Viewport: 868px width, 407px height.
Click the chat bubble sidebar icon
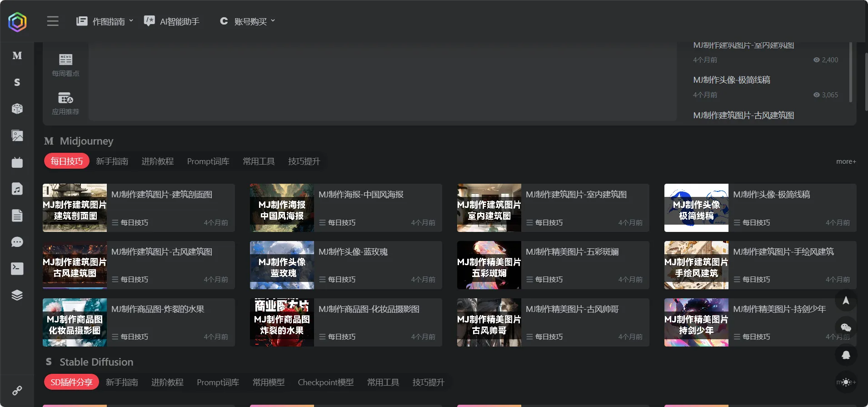(x=17, y=242)
